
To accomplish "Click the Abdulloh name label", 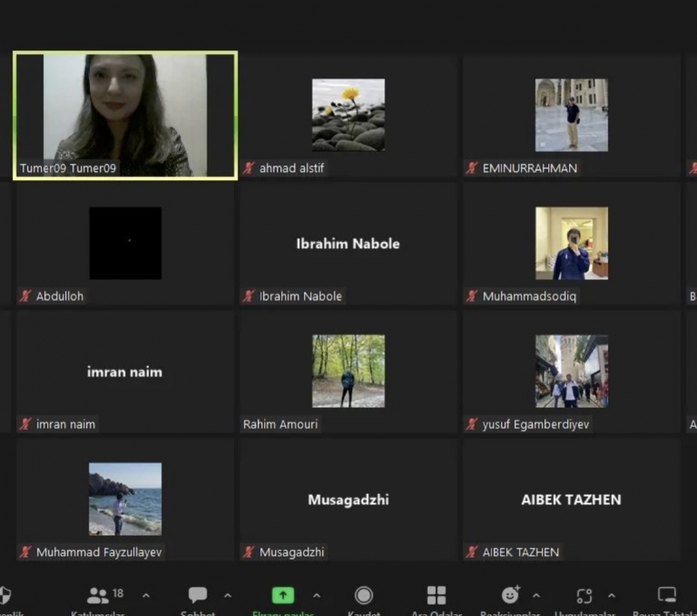I will [x=59, y=296].
